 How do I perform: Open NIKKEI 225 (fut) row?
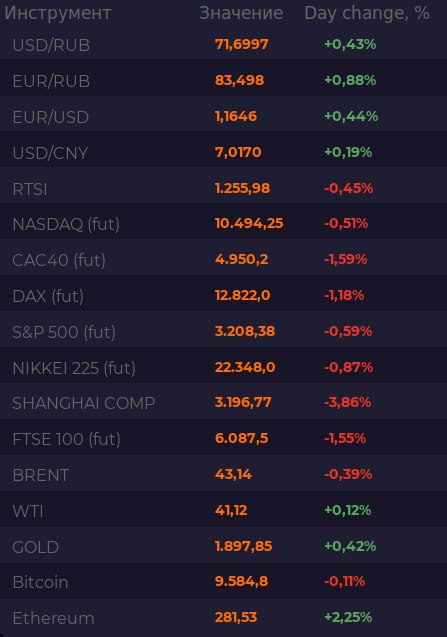tap(224, 368)
